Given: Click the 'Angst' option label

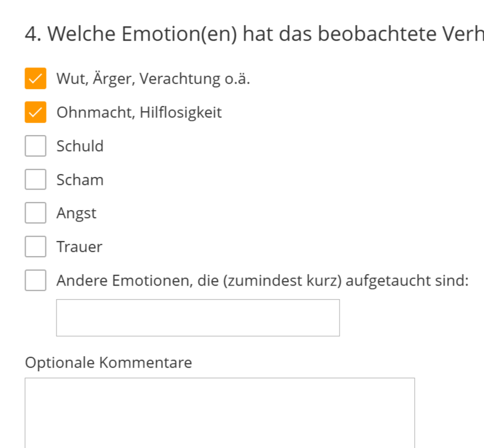Looking at the screenshot, I should 76,214.
